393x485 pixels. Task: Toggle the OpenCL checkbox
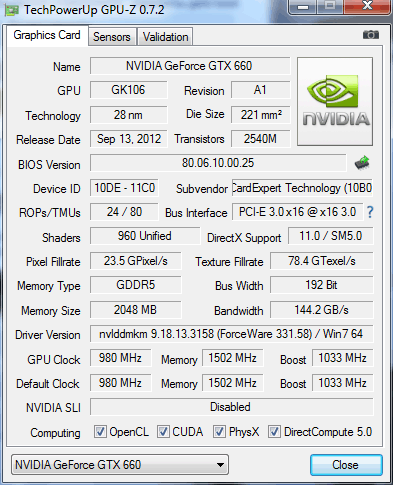pos(100,432)
